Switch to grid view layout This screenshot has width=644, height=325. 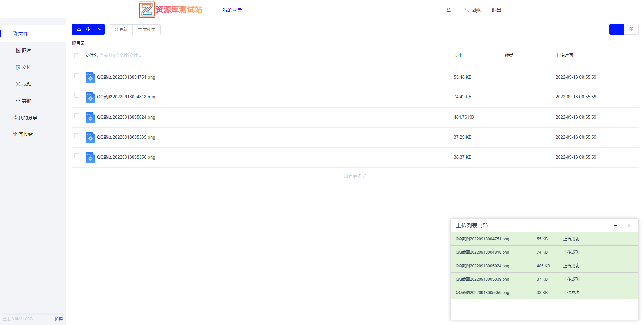631,29
